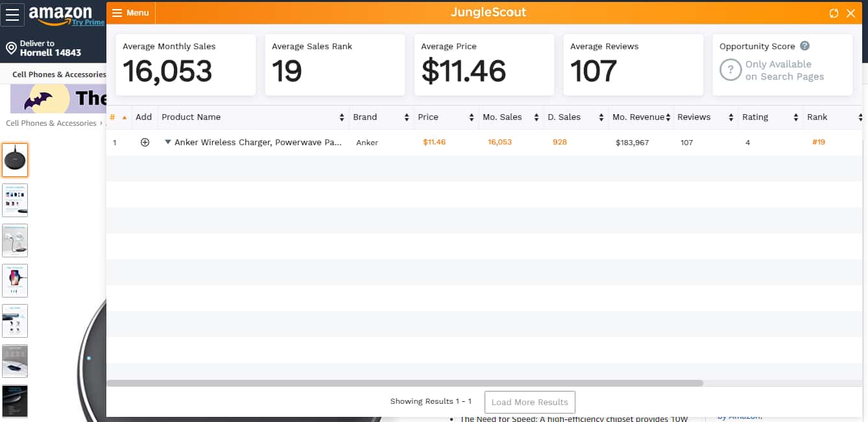Select the Cell Phones & Accessories nav tab
868x422 pixels.
[x=59, y=75]
